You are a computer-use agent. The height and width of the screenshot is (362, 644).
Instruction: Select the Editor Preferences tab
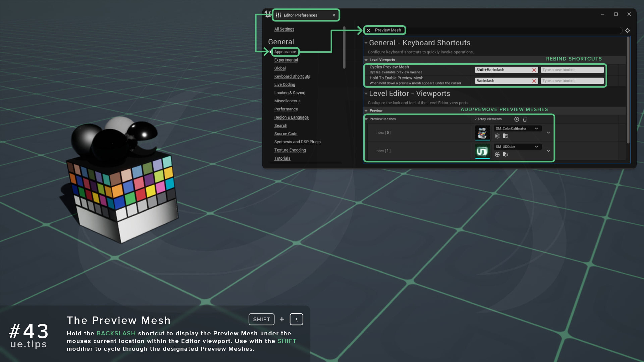[300, 15]
